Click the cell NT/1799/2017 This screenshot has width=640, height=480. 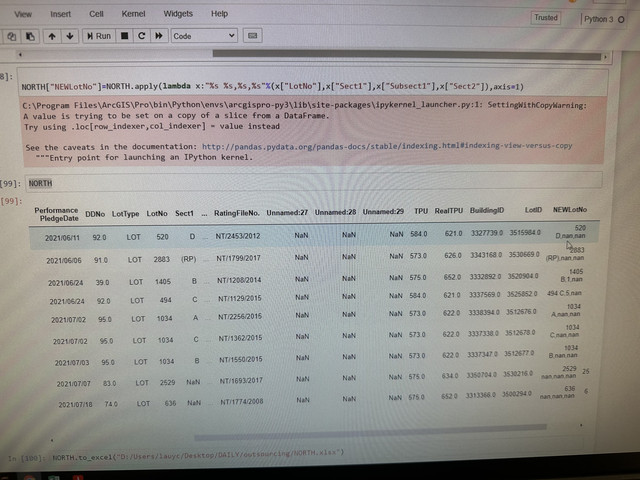pyautogui.click(x=238, y=258)
